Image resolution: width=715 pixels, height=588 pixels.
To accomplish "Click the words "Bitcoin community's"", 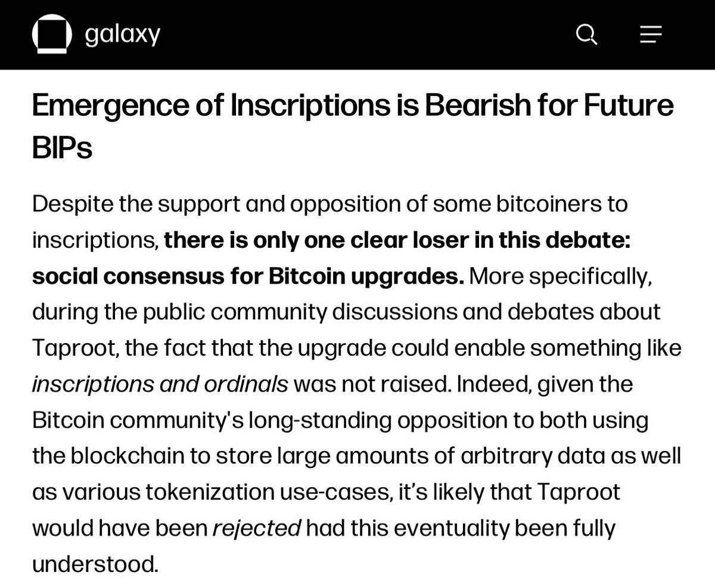I will point(134,420).
